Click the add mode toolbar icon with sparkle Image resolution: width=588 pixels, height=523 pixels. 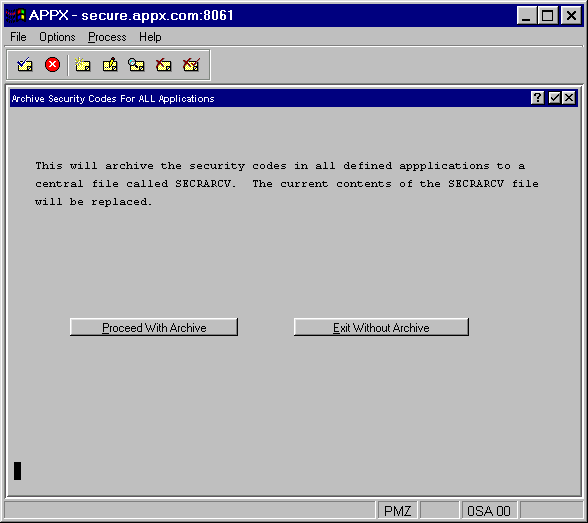coord(82,65)
